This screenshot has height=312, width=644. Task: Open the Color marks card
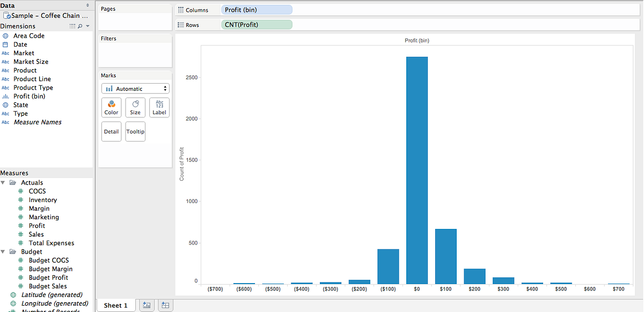tap(111, 107)
